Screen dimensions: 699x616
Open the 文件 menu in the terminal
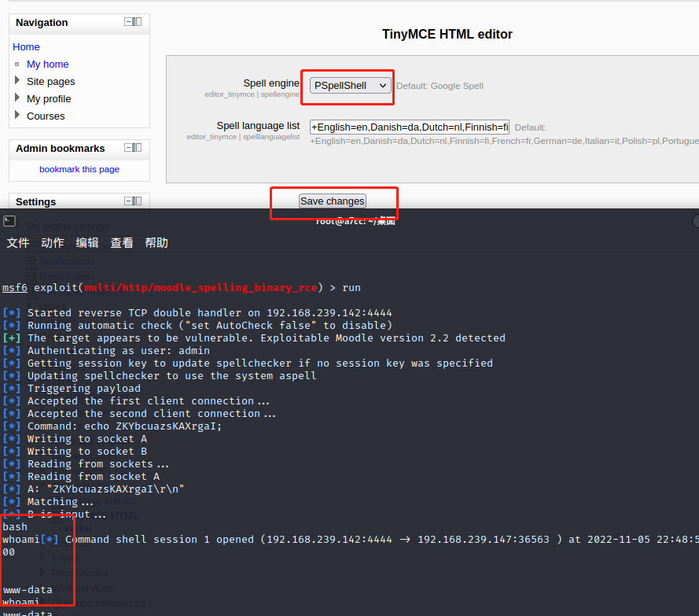pyautogui.click(x=18, y=243)
